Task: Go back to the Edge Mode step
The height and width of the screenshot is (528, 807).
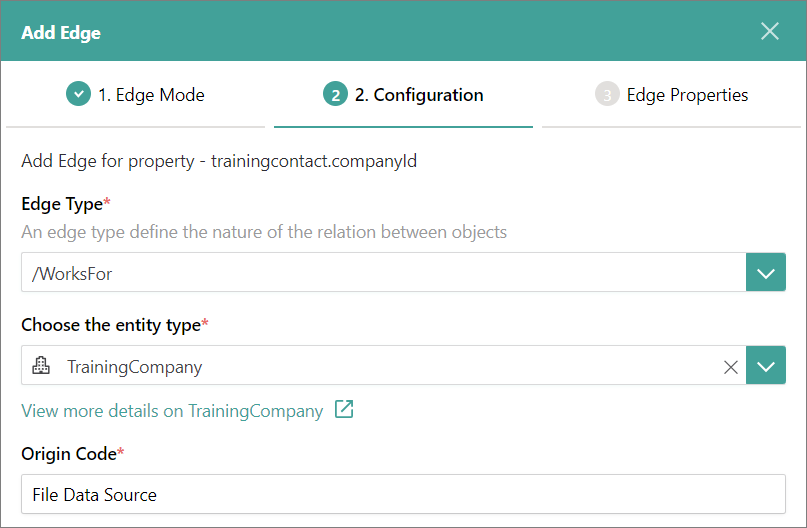Action: point(150,95)
